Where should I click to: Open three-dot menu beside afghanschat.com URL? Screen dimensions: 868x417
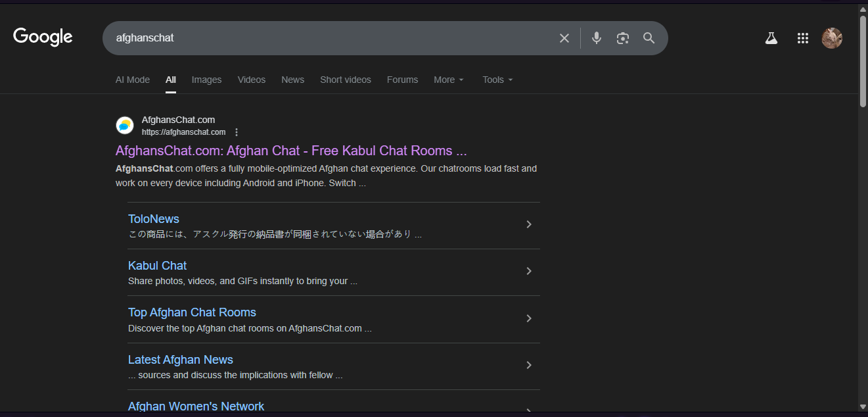237,132
